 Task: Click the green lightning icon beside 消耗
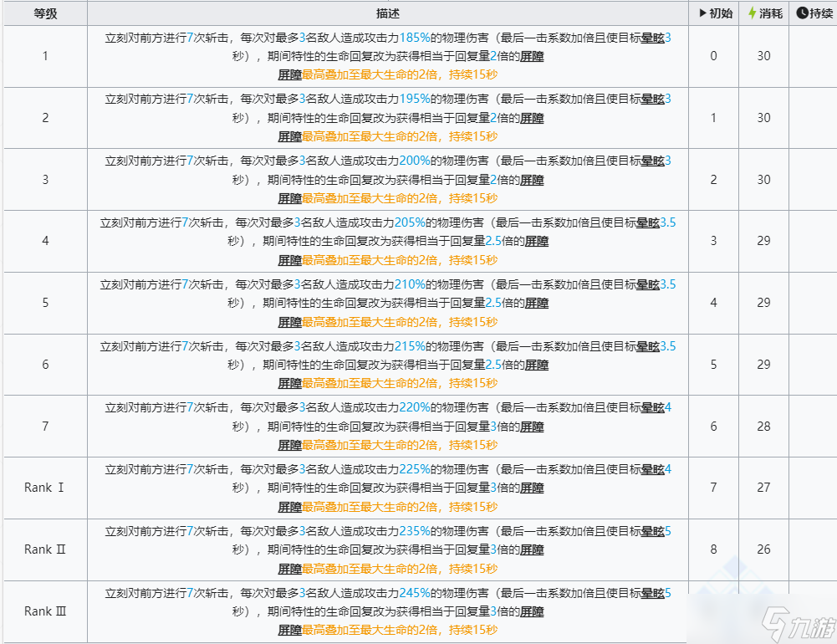pos(752,13)
